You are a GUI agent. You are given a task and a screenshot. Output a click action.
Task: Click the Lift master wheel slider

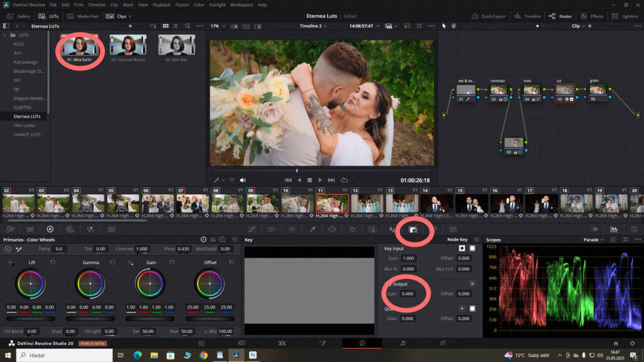pos(30,319)
